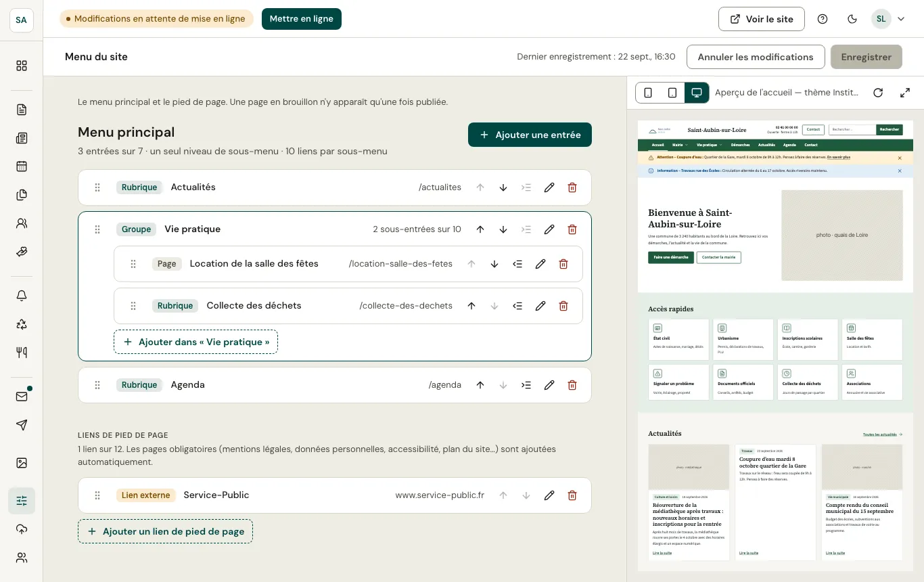This screenshot has height=582, width=924.
Task: Delete the Service-Public footer link
Action: point(572,495)
